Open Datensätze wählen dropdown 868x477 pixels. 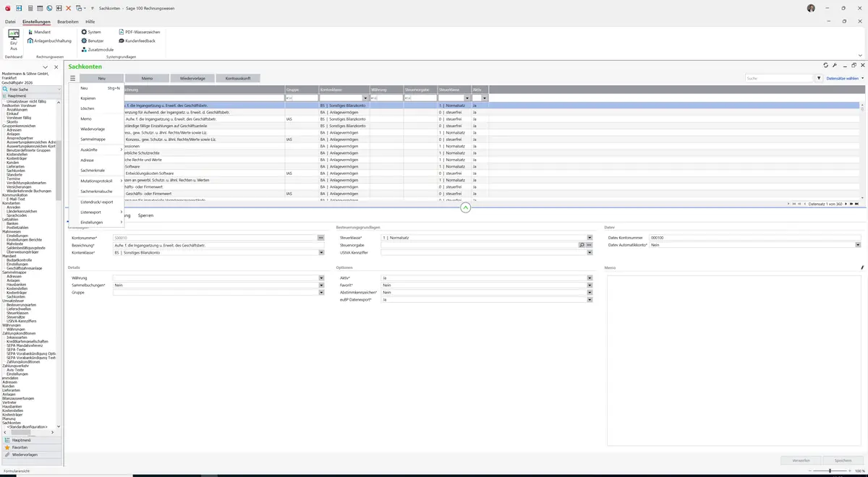click(x=845, y=78)
